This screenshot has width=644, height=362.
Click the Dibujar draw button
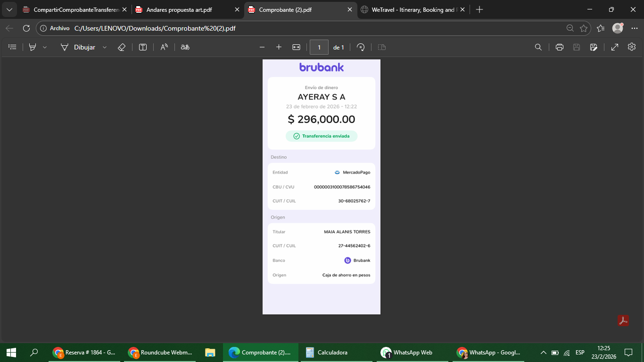pos(78,47)
